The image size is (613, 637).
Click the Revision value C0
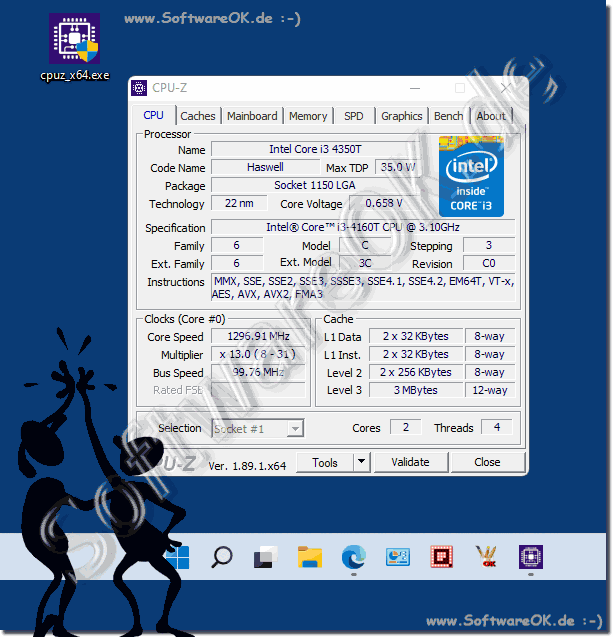[489, 263]
